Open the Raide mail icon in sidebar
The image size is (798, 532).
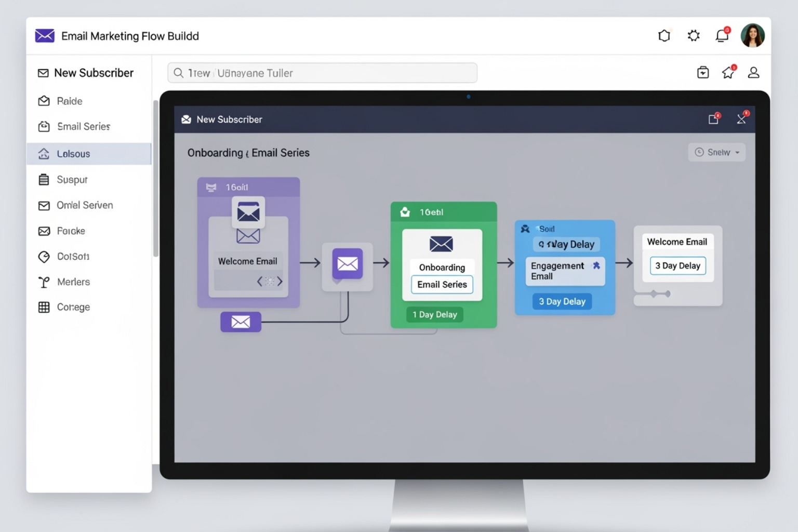(x=45, y=101)
